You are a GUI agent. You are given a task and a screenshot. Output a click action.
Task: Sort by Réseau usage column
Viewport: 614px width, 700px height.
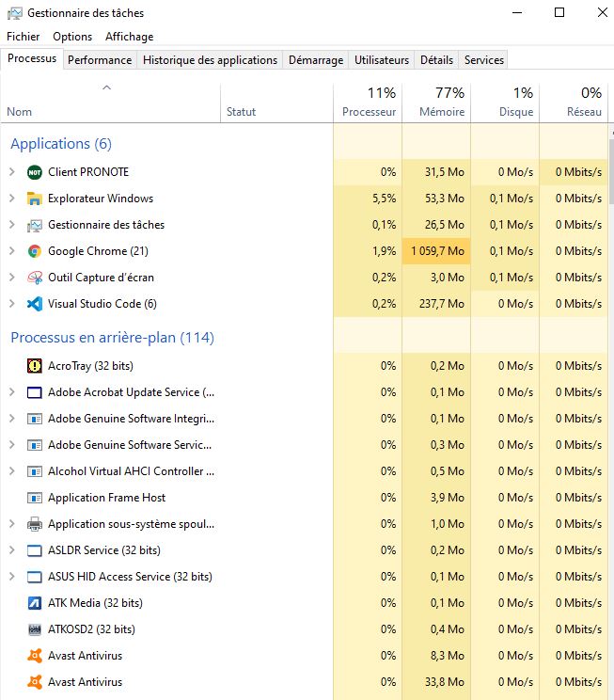(574, 103)
